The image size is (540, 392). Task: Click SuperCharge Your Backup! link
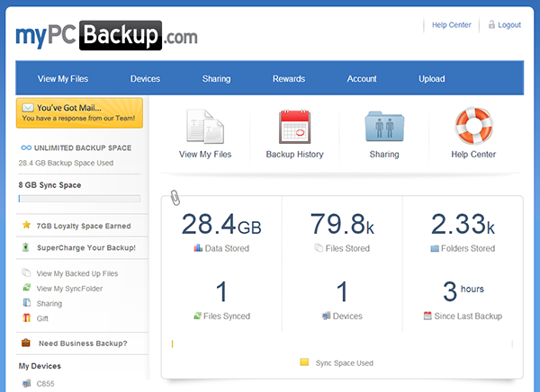click(x=86, y=248)
